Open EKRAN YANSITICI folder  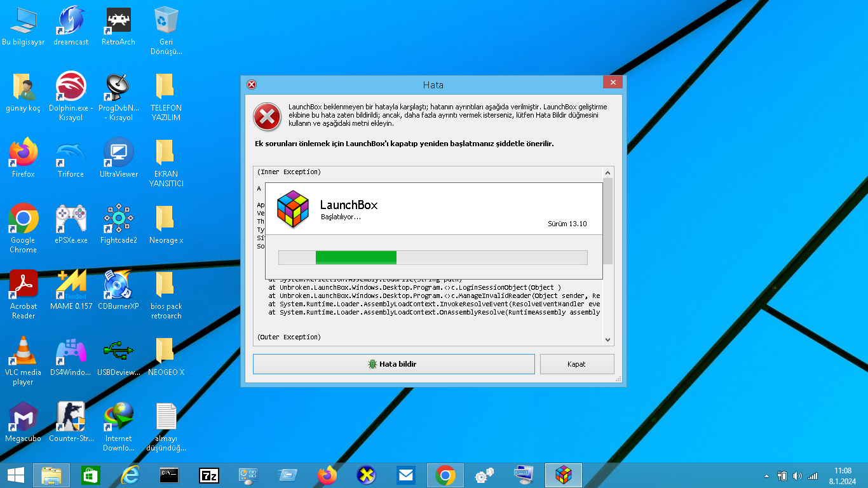[166, 163]
